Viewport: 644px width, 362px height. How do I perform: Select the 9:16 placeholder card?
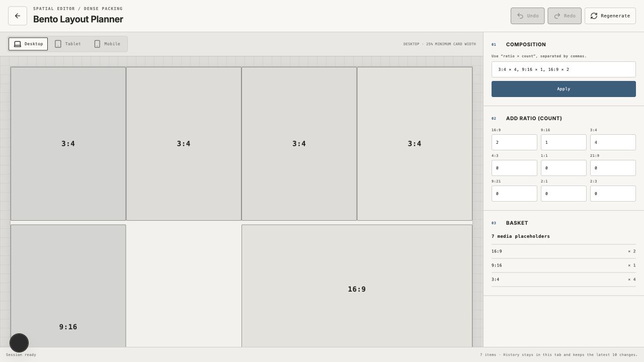click(x=68, y=286)
